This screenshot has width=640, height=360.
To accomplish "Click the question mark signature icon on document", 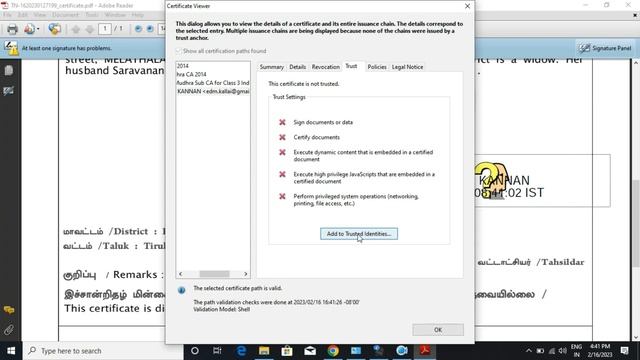I will click(490, 181).
